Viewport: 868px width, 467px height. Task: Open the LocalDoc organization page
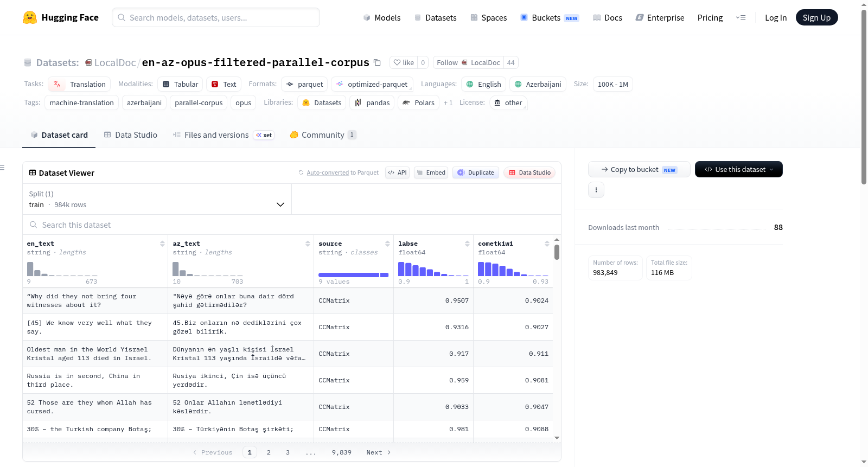[x=115, y=62]
